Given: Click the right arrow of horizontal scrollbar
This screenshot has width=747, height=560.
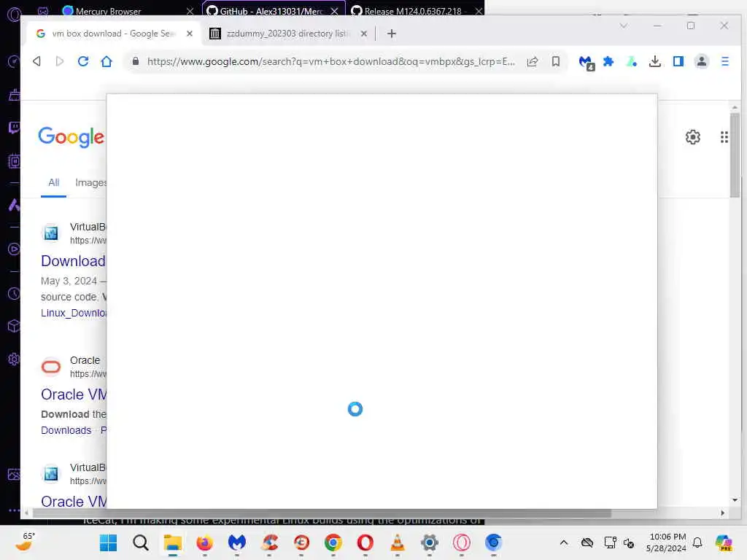Looking at the screenshot, I should (x=723, y=513).
